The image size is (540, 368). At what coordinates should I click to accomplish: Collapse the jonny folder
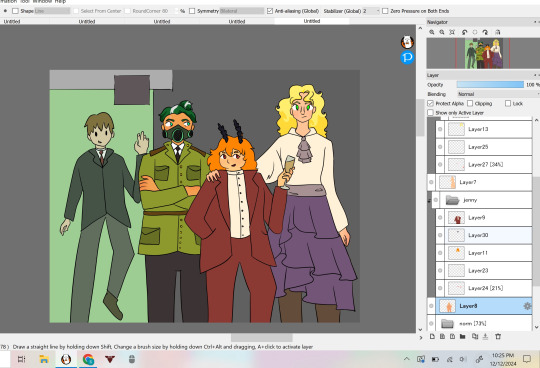[x=429, y=200]
